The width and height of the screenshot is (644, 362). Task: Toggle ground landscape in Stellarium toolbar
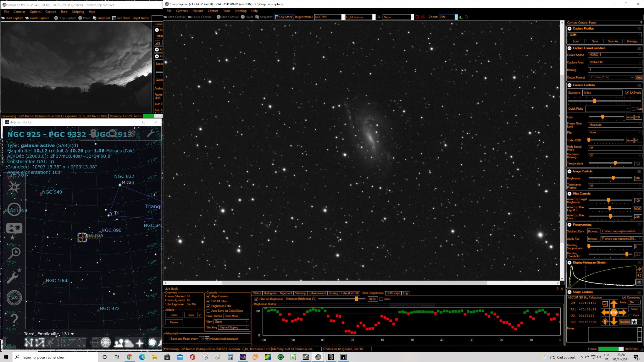pos(119,343)
